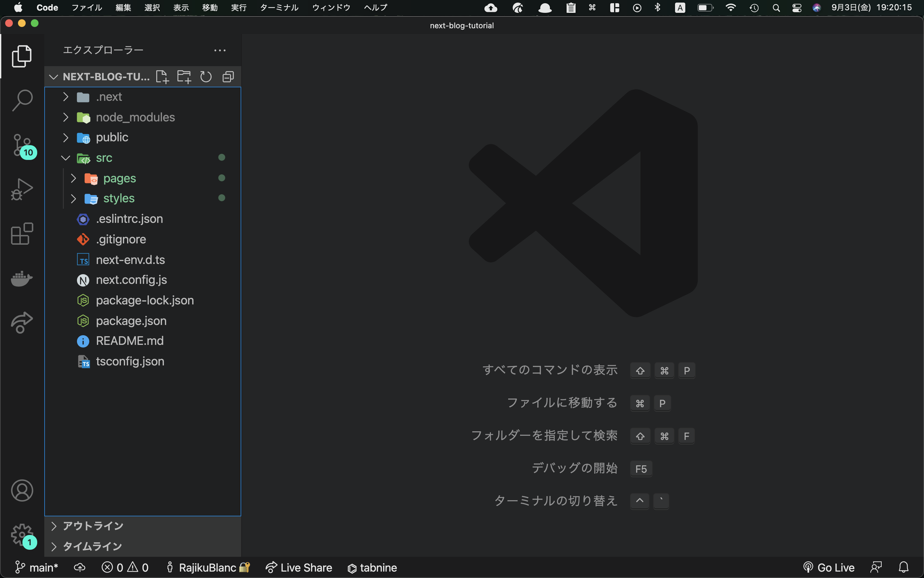Viewport: 924px width, 578px height.
Task: Open Source Control view with 10 badge
Action: 22,146
